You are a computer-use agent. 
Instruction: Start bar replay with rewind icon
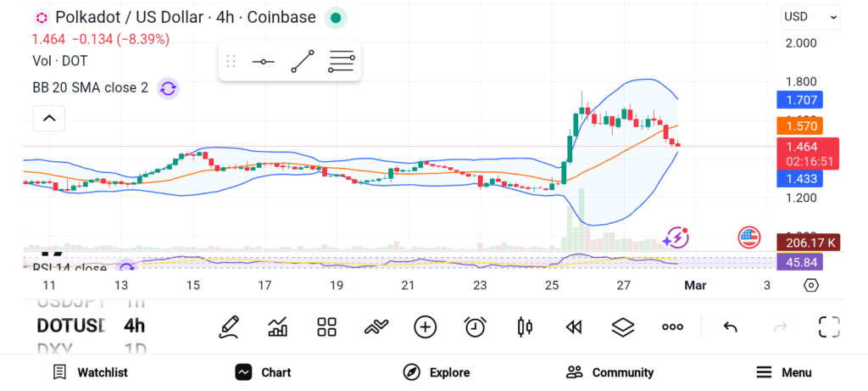tap(574, 327)
